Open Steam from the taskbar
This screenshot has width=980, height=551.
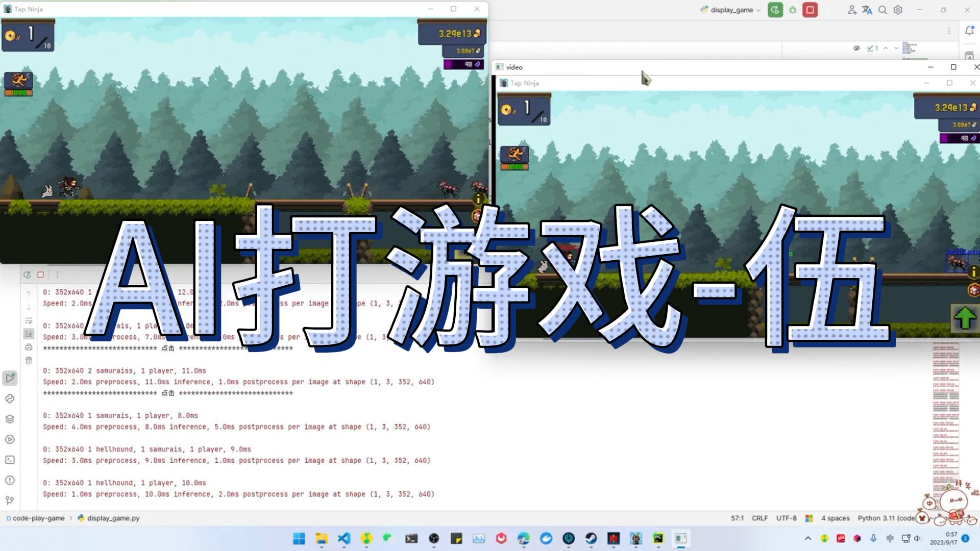coord(591,538)
